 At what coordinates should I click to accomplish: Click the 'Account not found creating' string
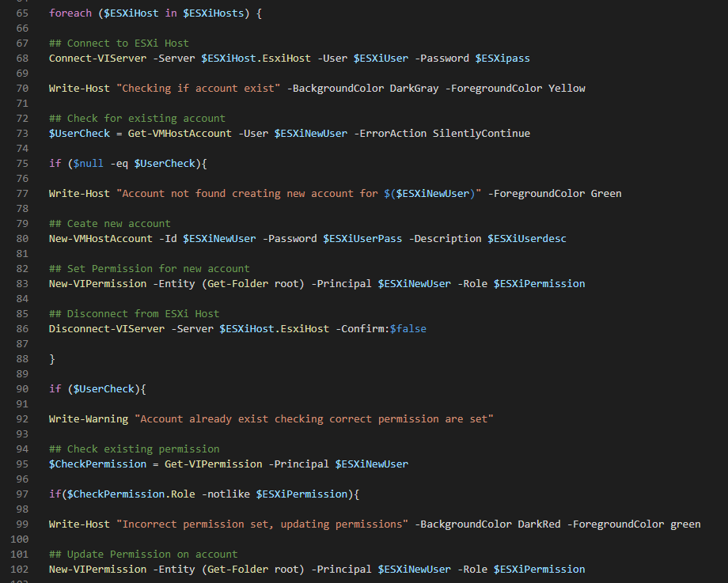(x=299, y=194)
